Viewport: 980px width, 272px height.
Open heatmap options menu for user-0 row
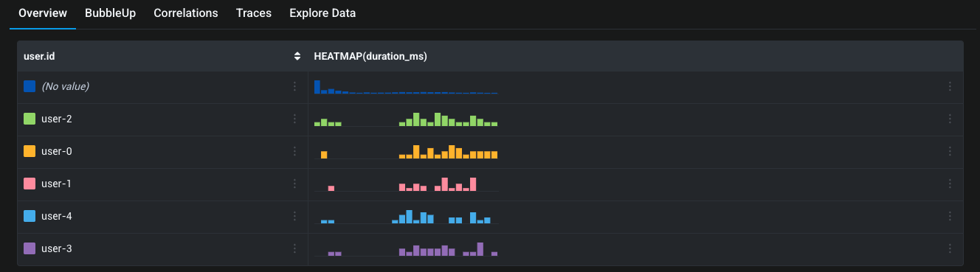point(950,151)
